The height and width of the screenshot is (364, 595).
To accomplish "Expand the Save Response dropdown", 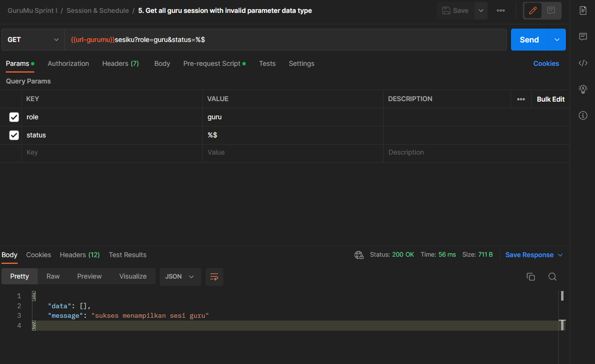I will (561, 255).
